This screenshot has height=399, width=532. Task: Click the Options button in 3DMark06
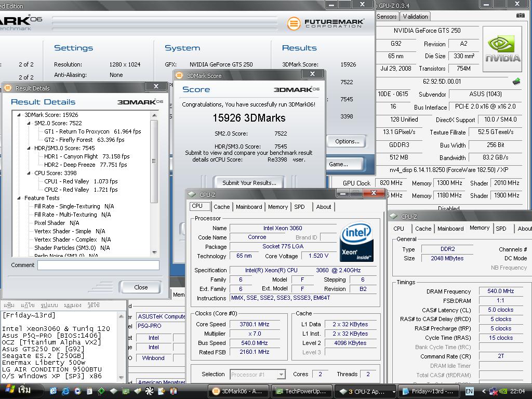[347, 141]
